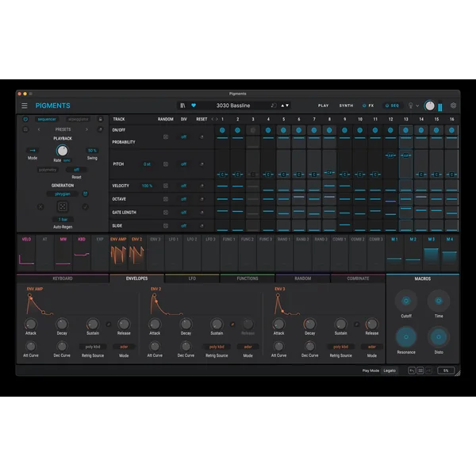Open the edit history list icon
The width and height of the screenshot is (476, 476).
[x=420, y=370]
